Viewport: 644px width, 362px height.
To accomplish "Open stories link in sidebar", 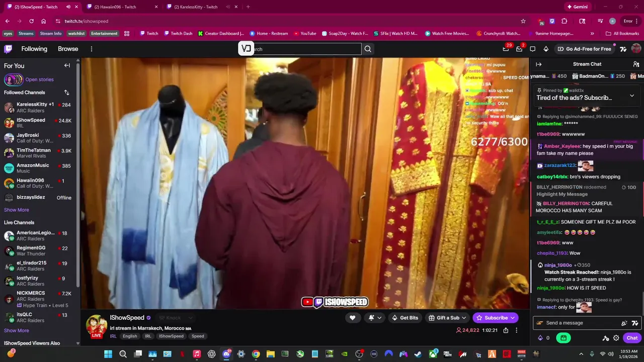I will pos(39,79).
